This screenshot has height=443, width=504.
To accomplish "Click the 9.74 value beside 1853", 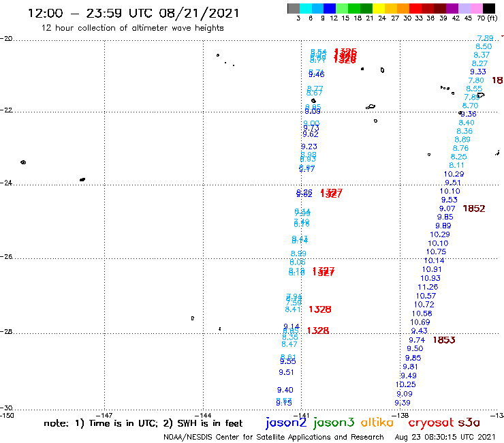I will coord(417,340).
